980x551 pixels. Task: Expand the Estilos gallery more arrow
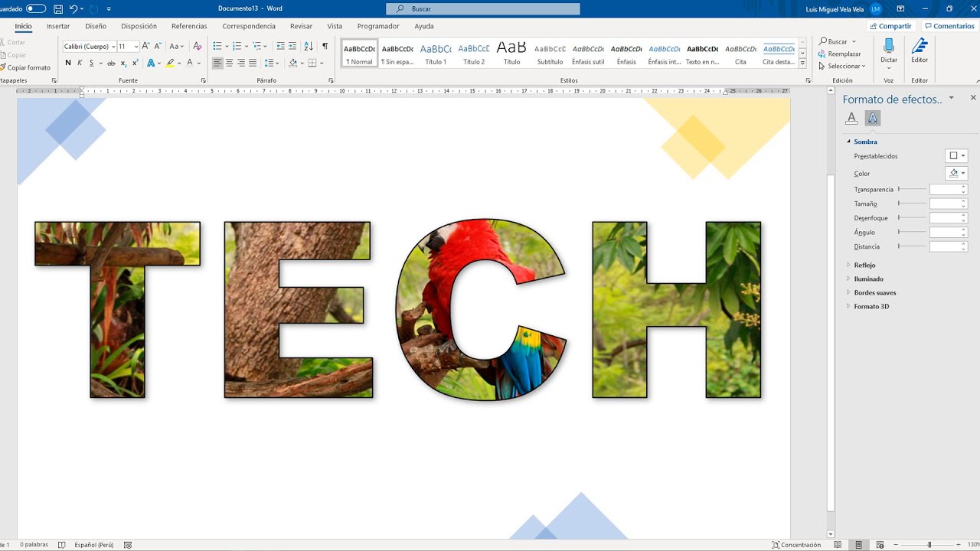click(802, 64)
